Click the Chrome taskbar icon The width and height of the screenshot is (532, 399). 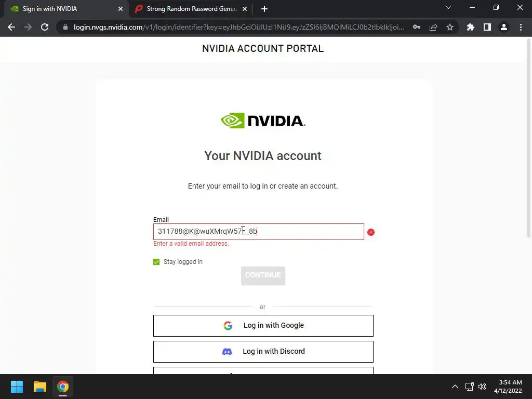63,387
